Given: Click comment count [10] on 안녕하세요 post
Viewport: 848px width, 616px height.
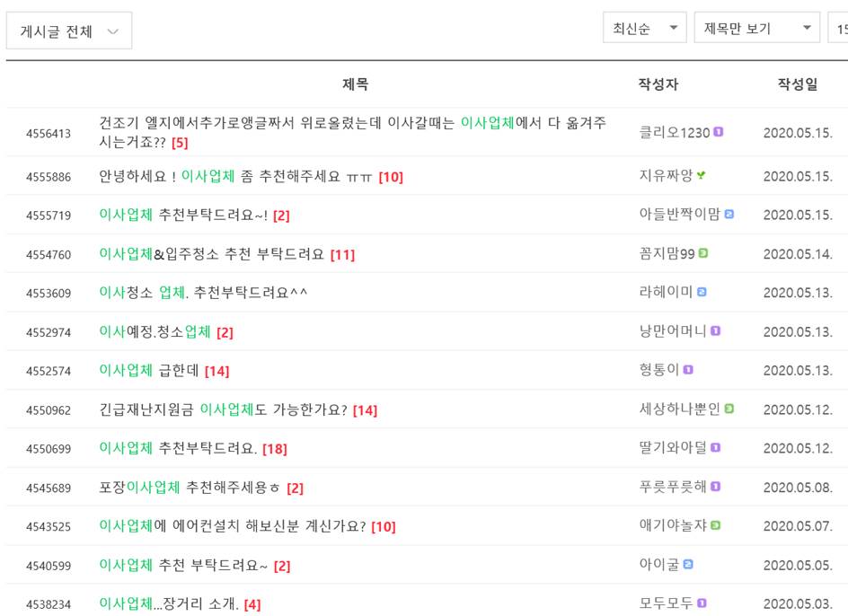Looking at the screenshot, I should [391, 177].
